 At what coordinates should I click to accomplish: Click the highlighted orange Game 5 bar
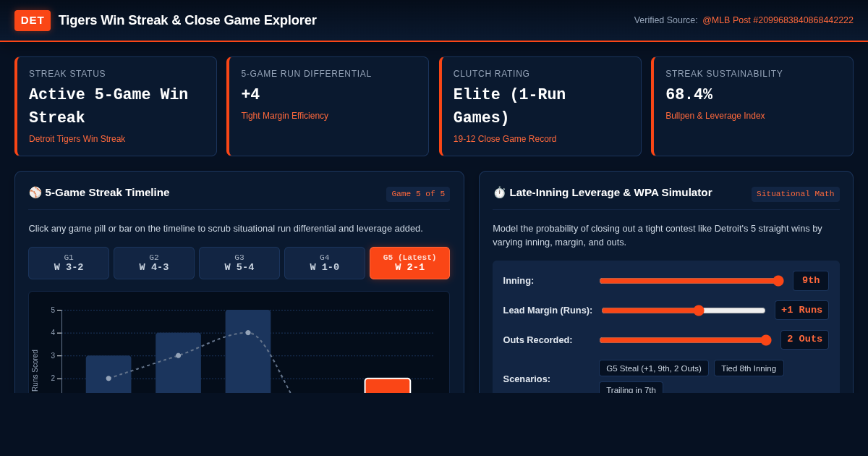(388, 386)
